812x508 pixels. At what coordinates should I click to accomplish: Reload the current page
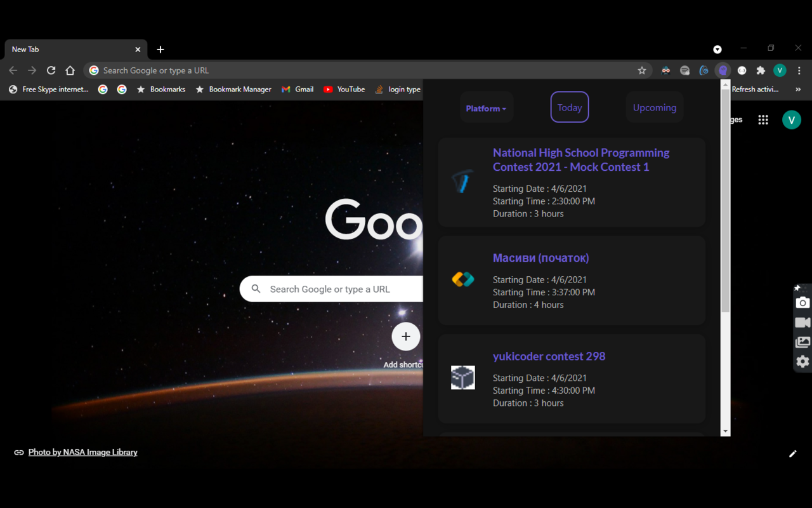click(x=51, y=70)
